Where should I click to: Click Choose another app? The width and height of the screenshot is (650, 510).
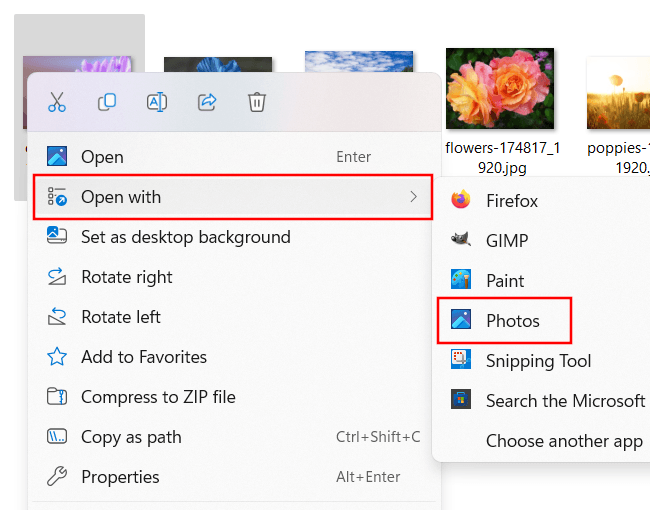click(x=564, y=441)
